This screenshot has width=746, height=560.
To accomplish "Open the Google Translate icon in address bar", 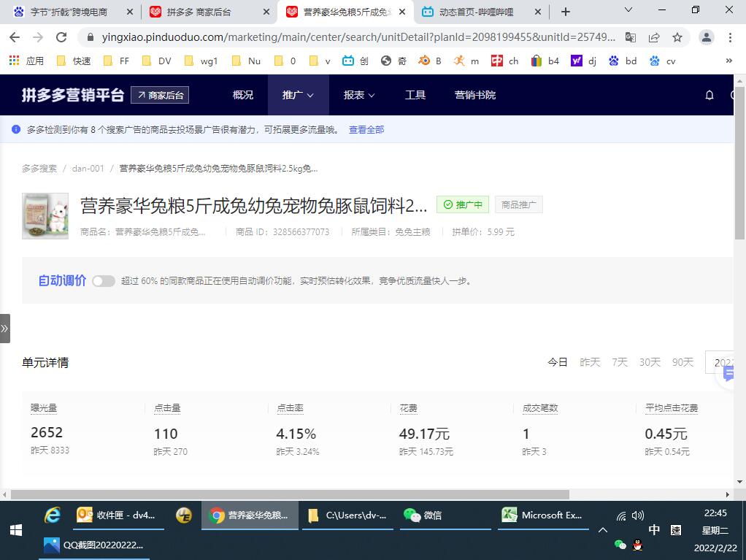I will pyautogui.click(x=631, y=37).
